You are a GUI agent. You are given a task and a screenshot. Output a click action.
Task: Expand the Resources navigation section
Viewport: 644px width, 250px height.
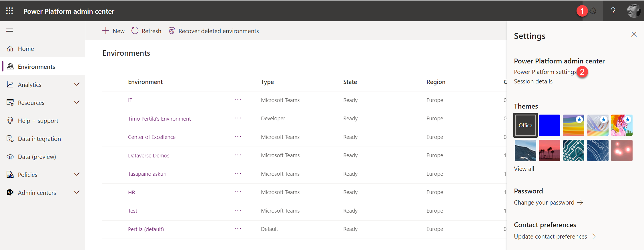pos(77,103)
